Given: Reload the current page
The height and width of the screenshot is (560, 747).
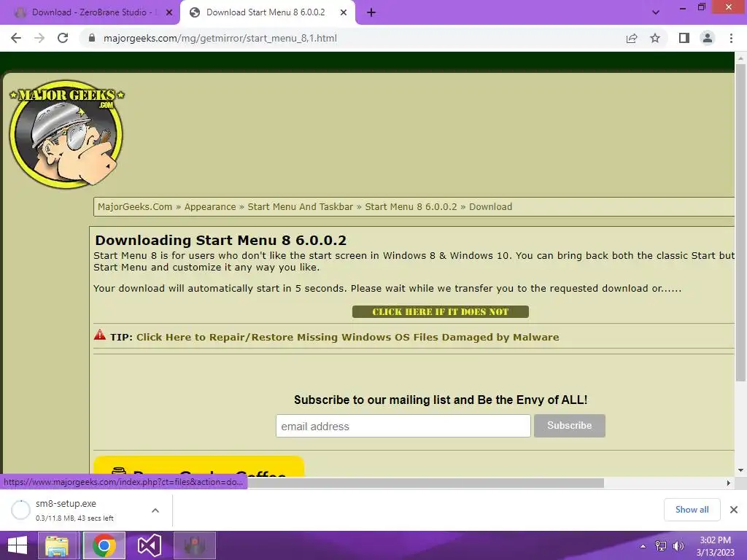Looking at the screenshot, I should [x=63, y=38].
